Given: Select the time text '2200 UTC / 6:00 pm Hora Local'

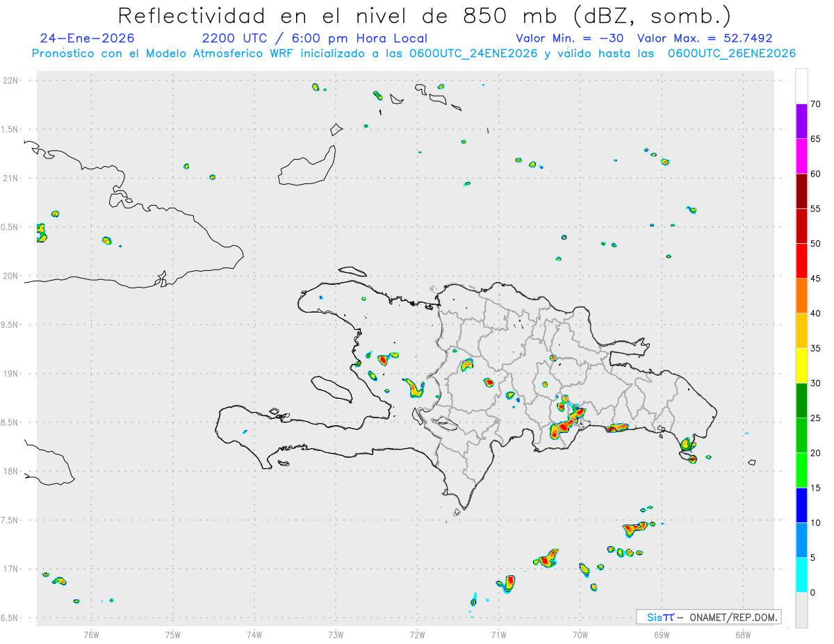Looking at the screenshot, I should [314, 38].
